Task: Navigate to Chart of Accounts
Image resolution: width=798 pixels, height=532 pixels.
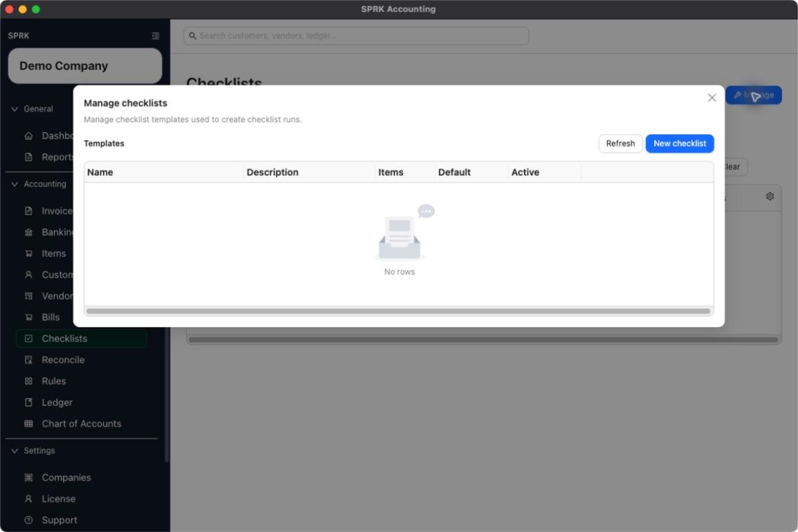Action: pyautogui.click(x=82, y=423)
